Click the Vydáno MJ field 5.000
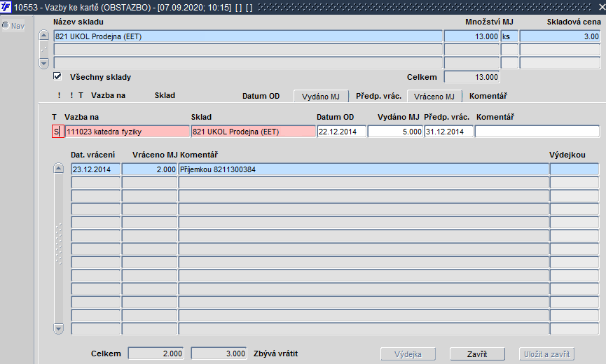Screen dimensions: 606x364 (x=395, y=132)
